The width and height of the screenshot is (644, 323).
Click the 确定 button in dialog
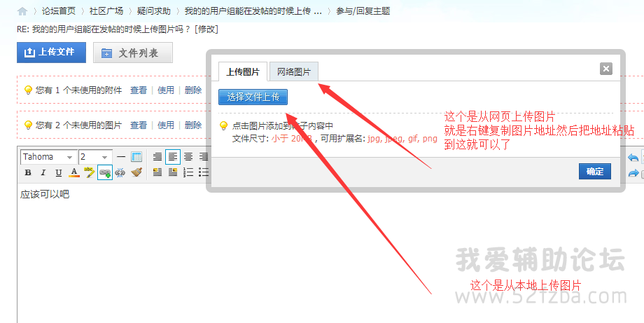595,172
